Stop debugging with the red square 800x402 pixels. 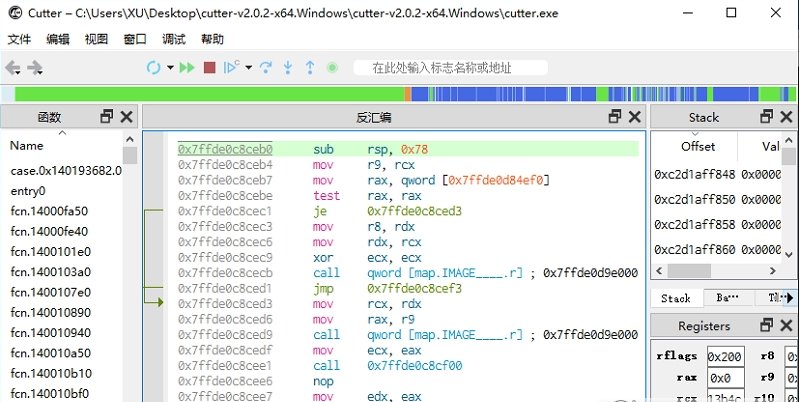click(x=209, y=67)
